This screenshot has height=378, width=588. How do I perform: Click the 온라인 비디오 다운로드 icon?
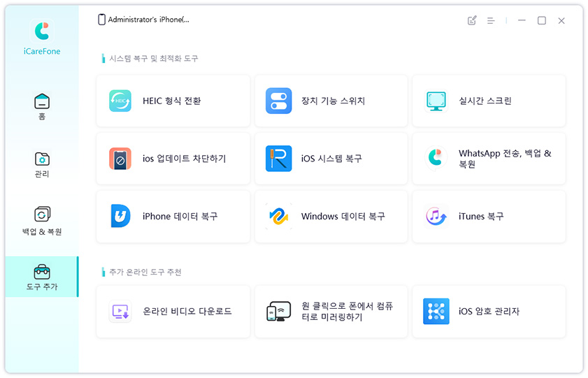120,312
